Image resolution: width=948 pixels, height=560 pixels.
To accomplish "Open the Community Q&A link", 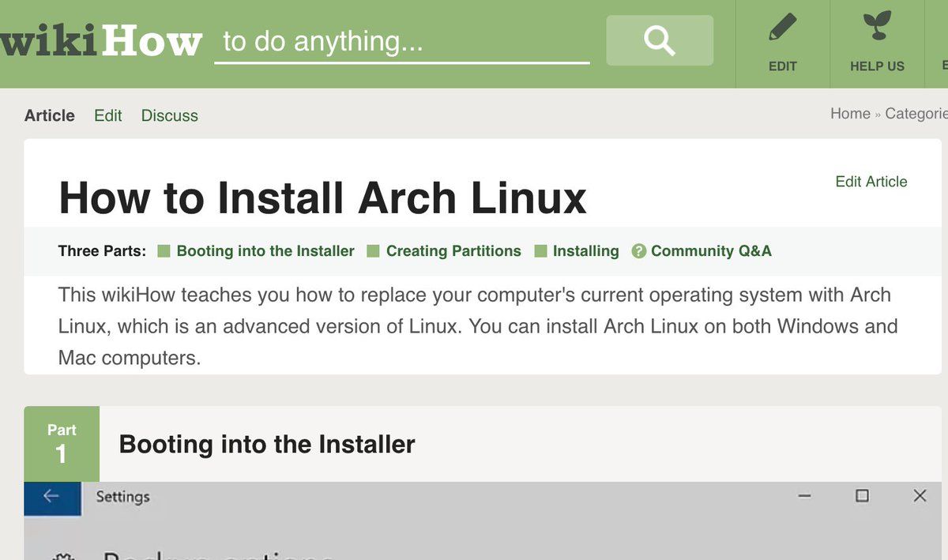I will coord(711,251).
